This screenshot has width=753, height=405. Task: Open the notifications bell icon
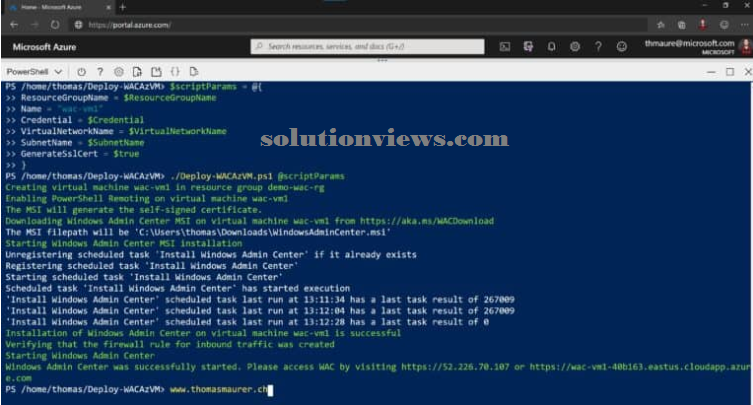pos(551,47)
